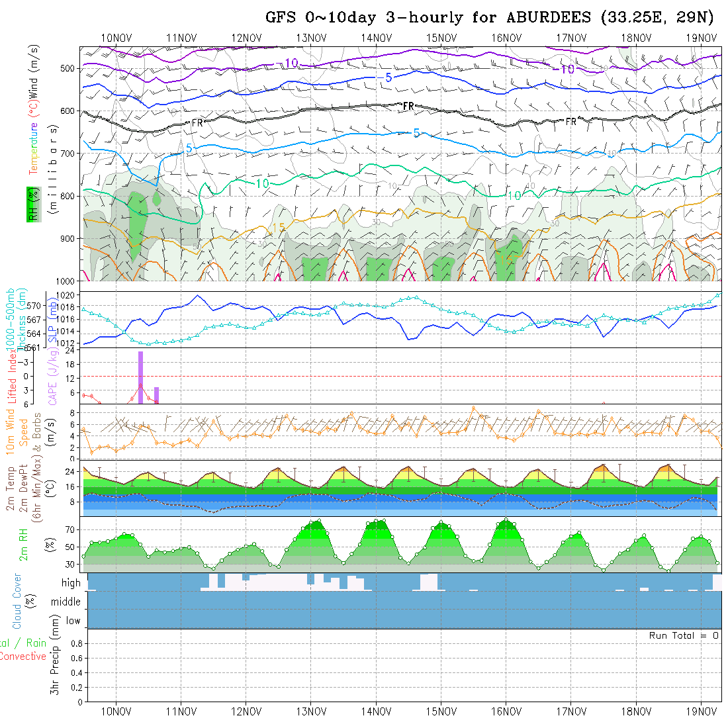Click the shorter purple CAPE bar
Image resolution: width=728 pixels, height=728 pixels.
156,395
